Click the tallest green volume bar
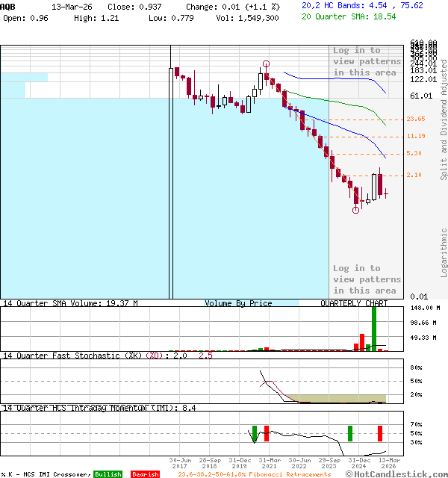The height and width of the screenshot is (478, 448). tap(374, 329)
